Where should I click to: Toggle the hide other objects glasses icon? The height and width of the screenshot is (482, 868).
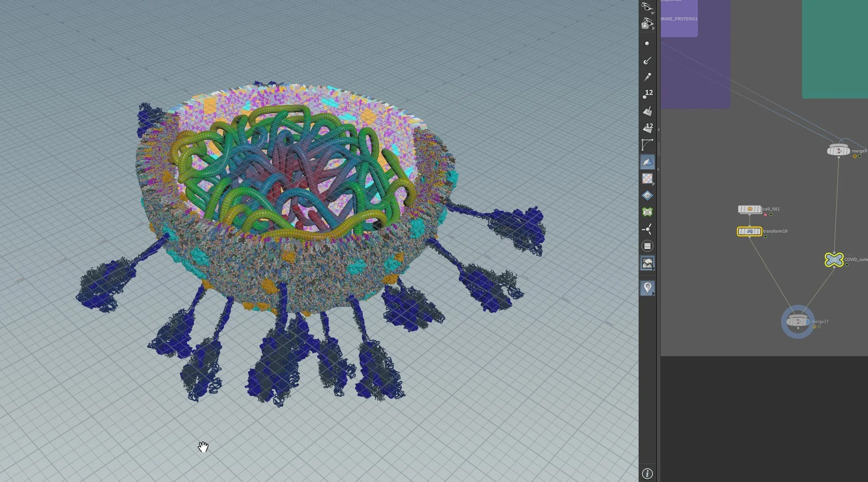pyautogui.click(x=647, y=8)
